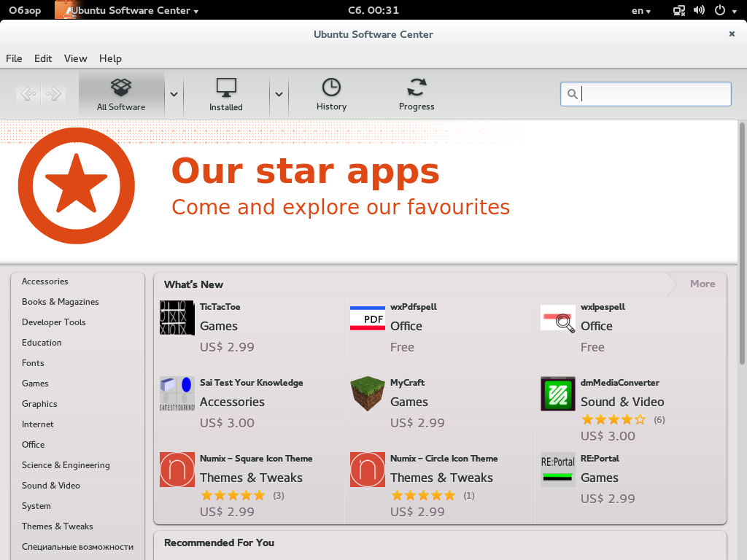Open the MyCraft grass block icon

point(368,394)
